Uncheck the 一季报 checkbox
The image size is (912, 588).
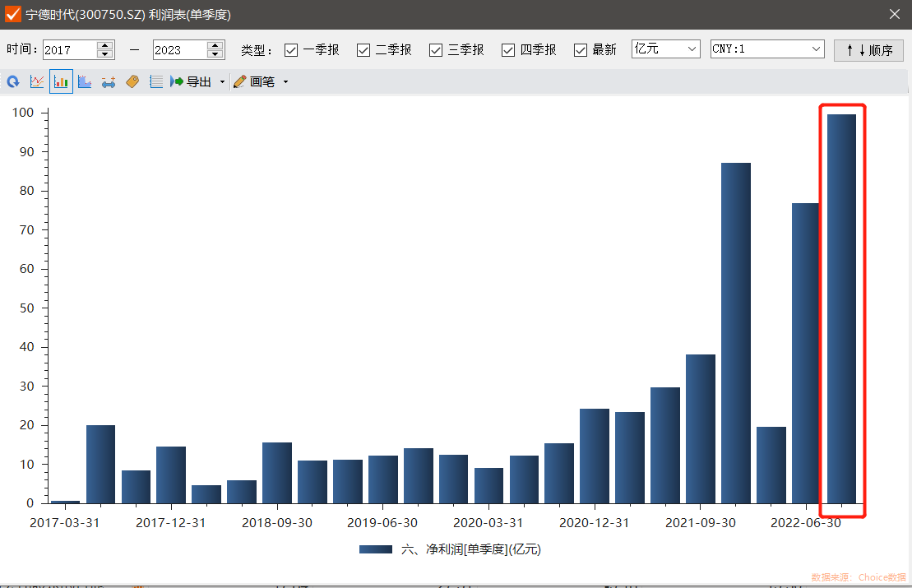coord(291,50)
